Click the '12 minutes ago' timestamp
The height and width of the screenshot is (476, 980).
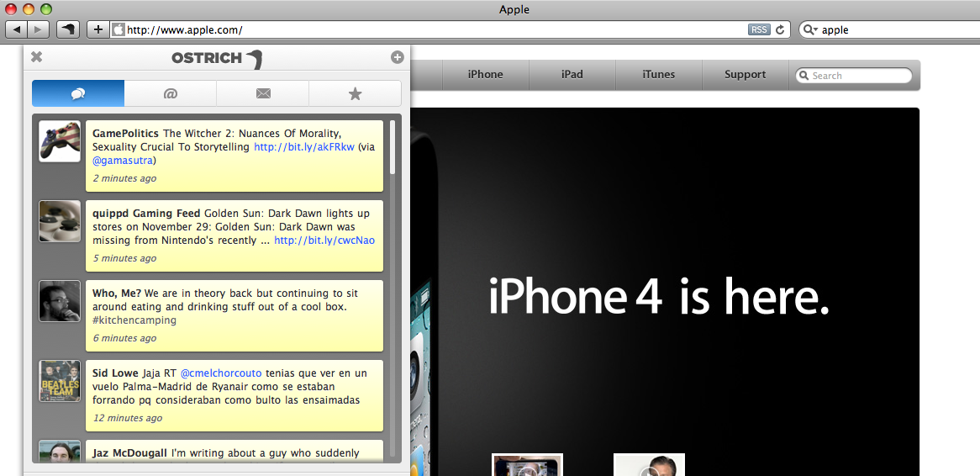(128, 419)
